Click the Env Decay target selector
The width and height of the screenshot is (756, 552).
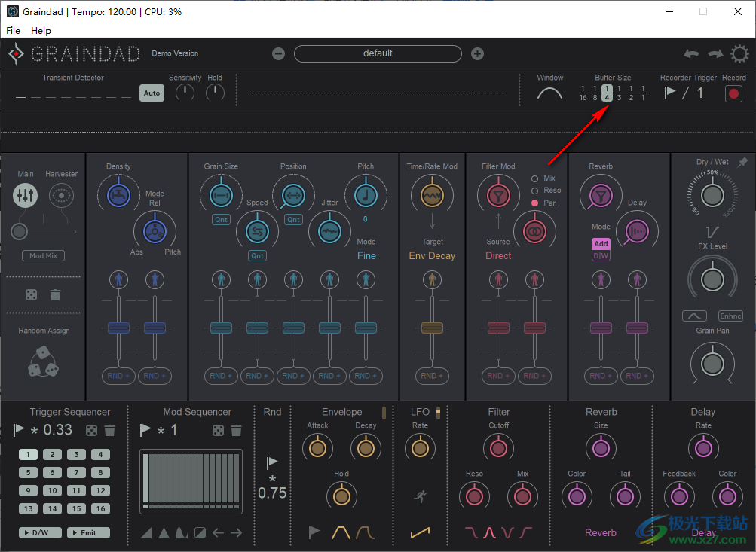pos(432,255)
